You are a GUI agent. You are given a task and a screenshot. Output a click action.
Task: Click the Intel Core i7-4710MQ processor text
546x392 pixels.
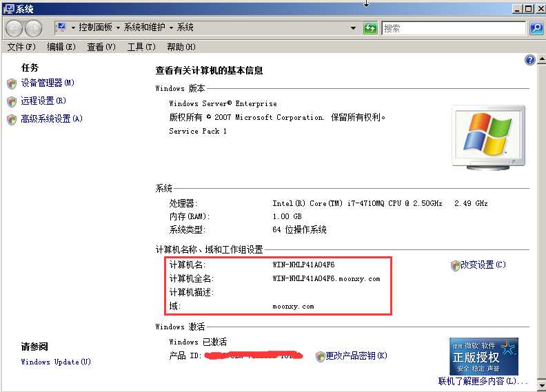click(380, 203)
